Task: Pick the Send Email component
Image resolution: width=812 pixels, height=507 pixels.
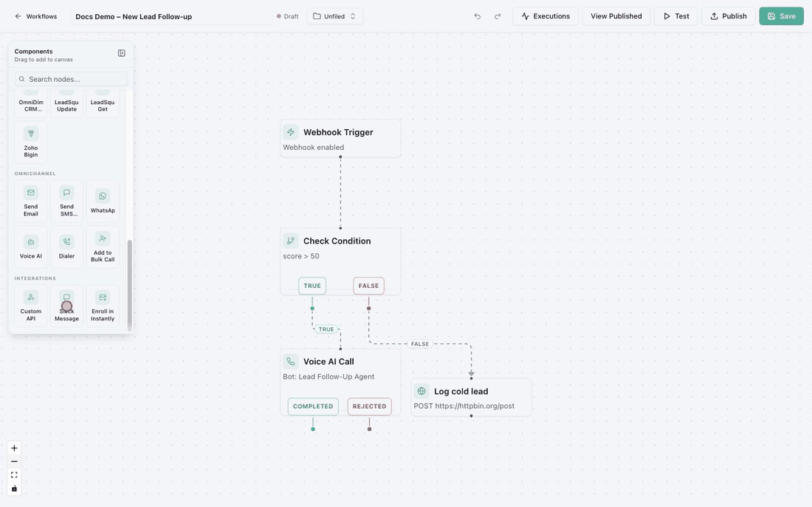Action: 31,201
